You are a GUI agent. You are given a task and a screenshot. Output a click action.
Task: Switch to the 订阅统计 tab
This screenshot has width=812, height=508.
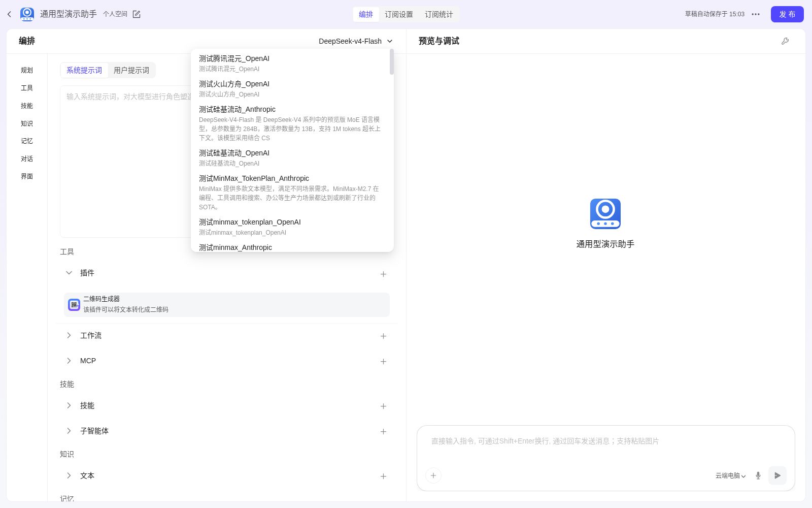point(439,14)
